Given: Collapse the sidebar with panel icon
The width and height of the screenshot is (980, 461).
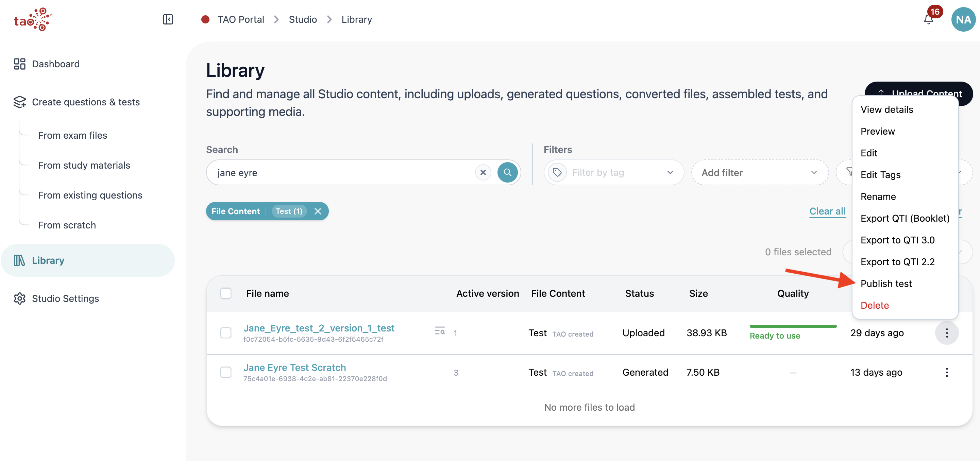Looking at the screenshot, I should tap(168, 19).
